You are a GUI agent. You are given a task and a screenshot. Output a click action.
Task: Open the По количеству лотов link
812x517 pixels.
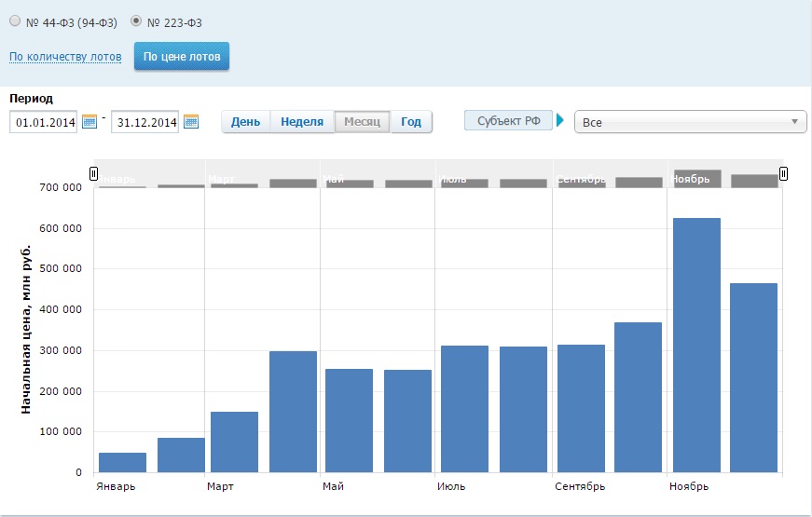pos(65,57)
